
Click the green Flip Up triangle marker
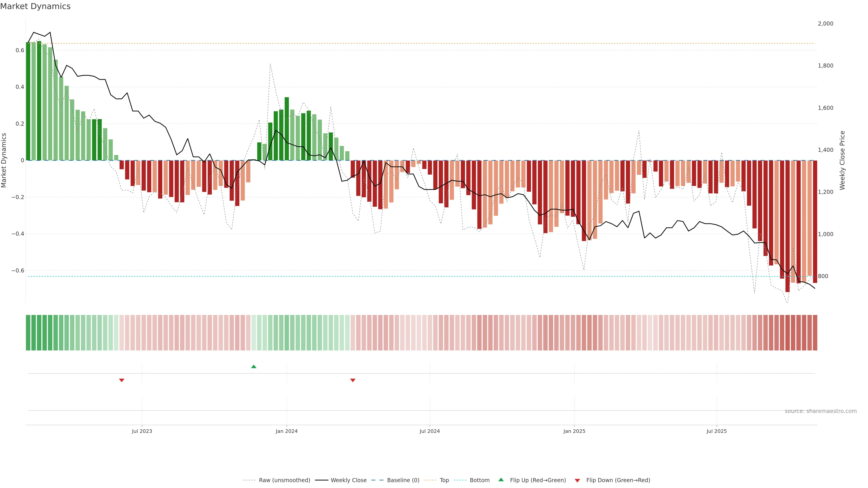coord(254,366)
